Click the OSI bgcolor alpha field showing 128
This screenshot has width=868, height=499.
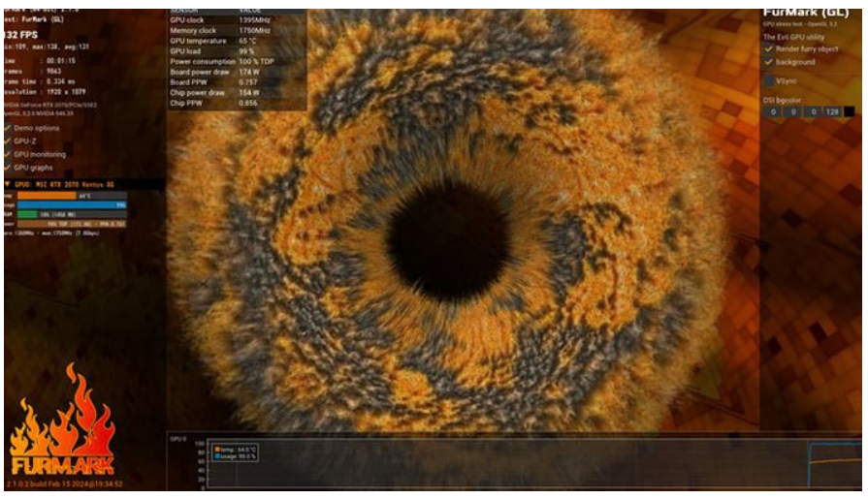point(831,111)
